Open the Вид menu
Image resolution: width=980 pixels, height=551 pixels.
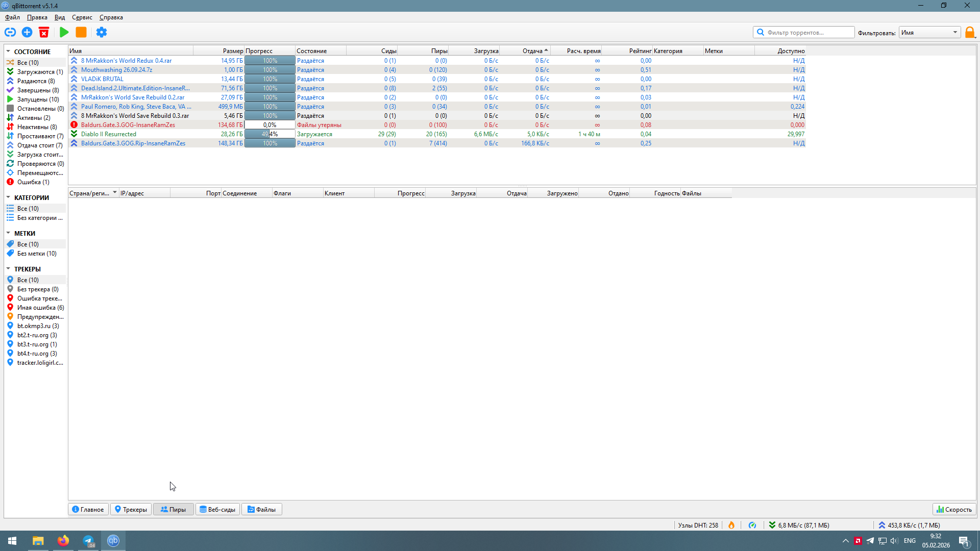60,17
